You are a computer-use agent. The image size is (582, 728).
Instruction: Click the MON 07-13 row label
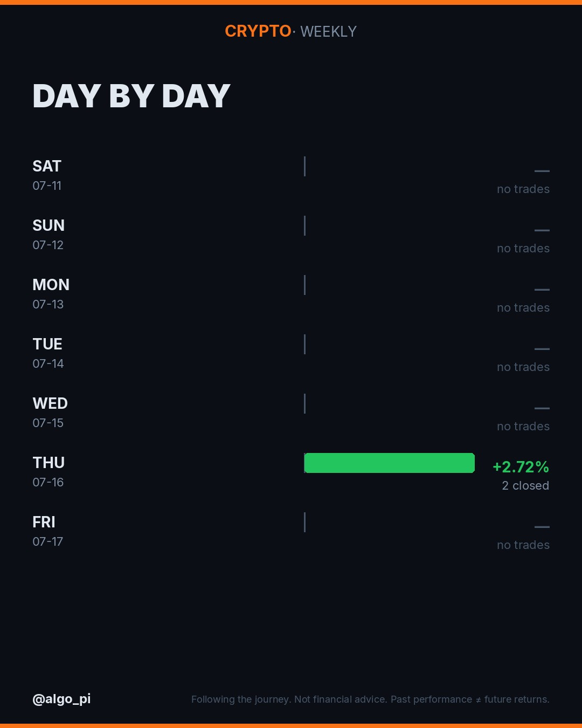(51, 294)
